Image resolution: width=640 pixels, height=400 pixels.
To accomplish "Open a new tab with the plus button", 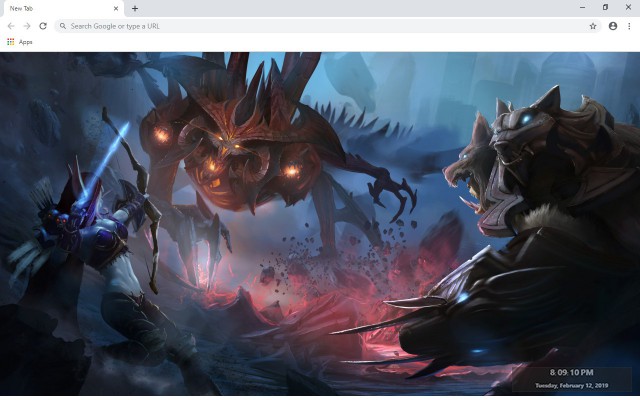I will pos(135,8).
